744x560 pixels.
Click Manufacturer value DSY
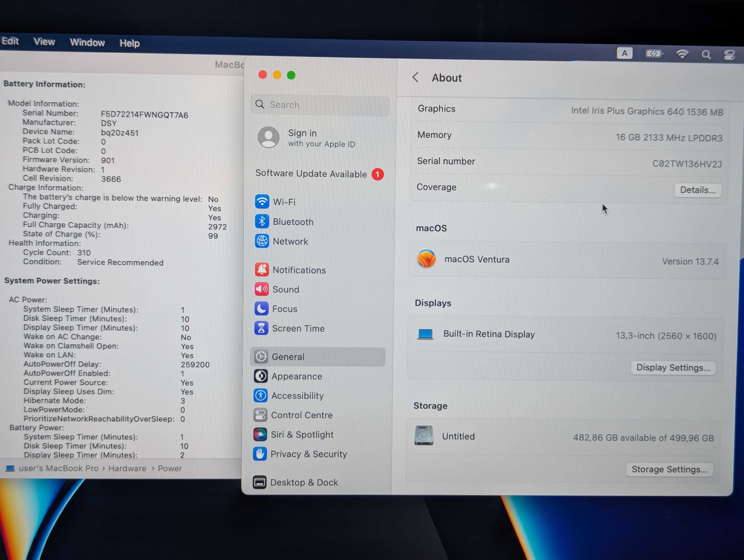tap(109, 123)
